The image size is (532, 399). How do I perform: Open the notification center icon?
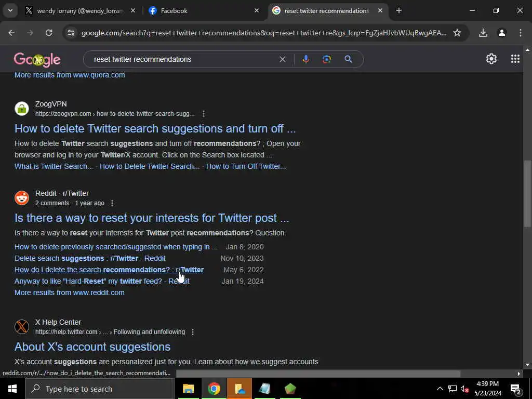(515, 389)
